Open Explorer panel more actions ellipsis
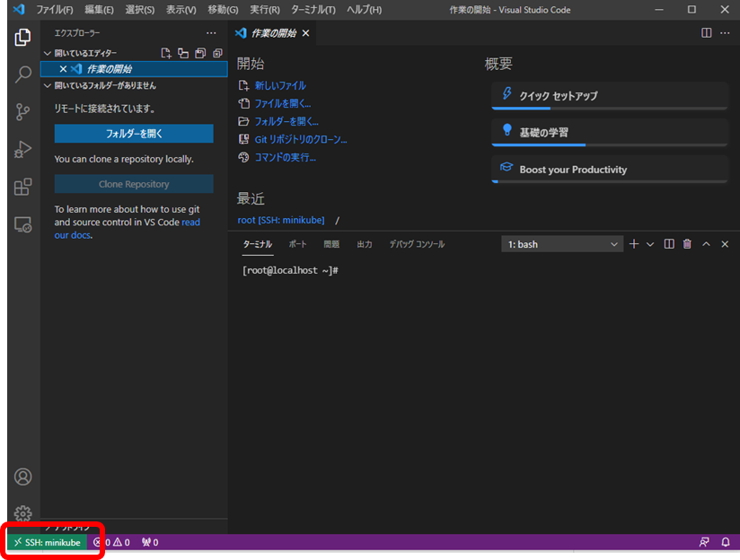This screenshot has width=740, height=560. pos(211,33)
